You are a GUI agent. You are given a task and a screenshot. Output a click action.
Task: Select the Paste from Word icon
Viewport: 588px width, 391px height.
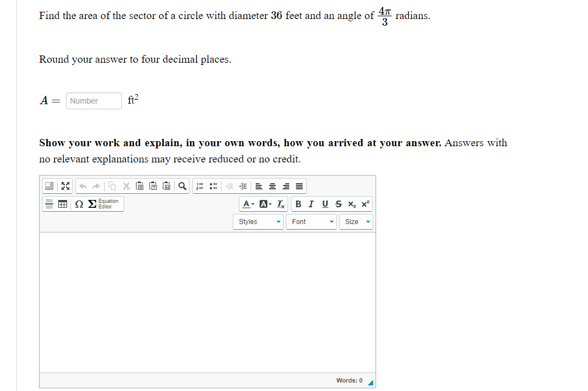(167, 186)
